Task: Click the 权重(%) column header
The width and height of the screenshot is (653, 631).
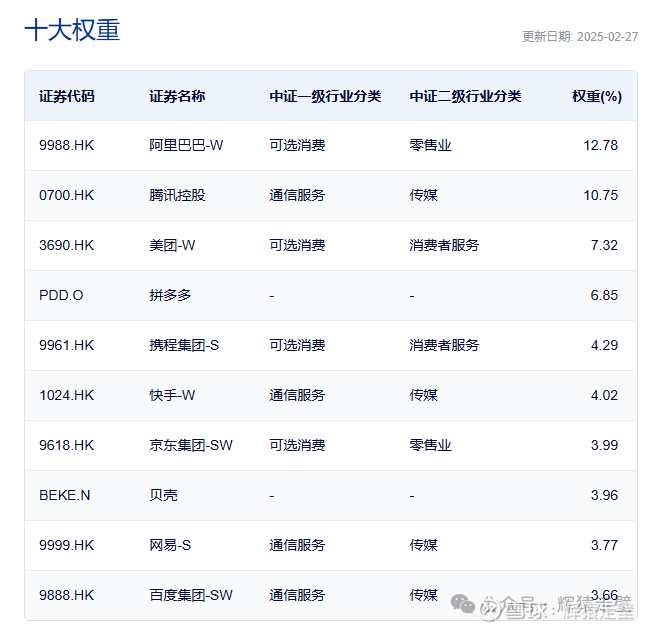Action: [597, 96]
